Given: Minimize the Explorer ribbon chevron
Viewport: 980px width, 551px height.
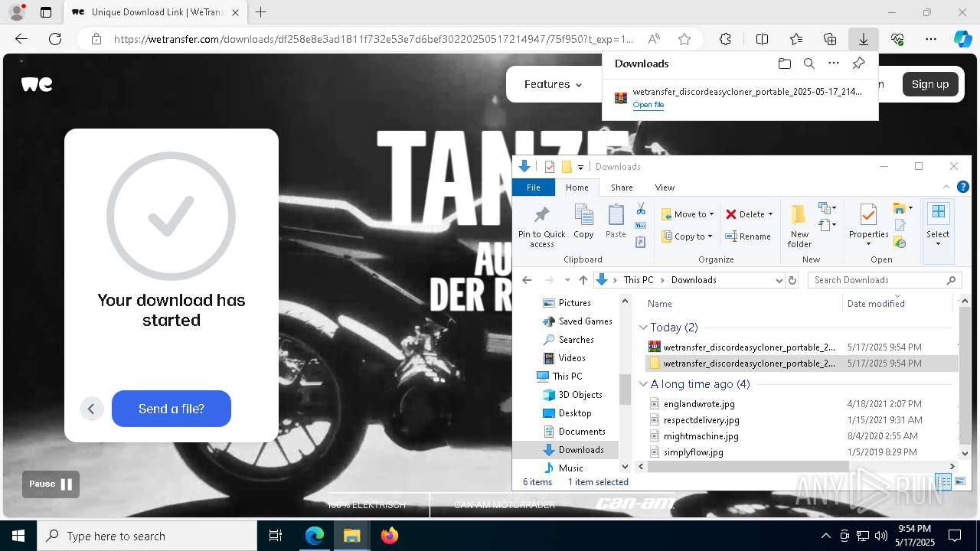Looking at the screenshot, I should [947, 187].
